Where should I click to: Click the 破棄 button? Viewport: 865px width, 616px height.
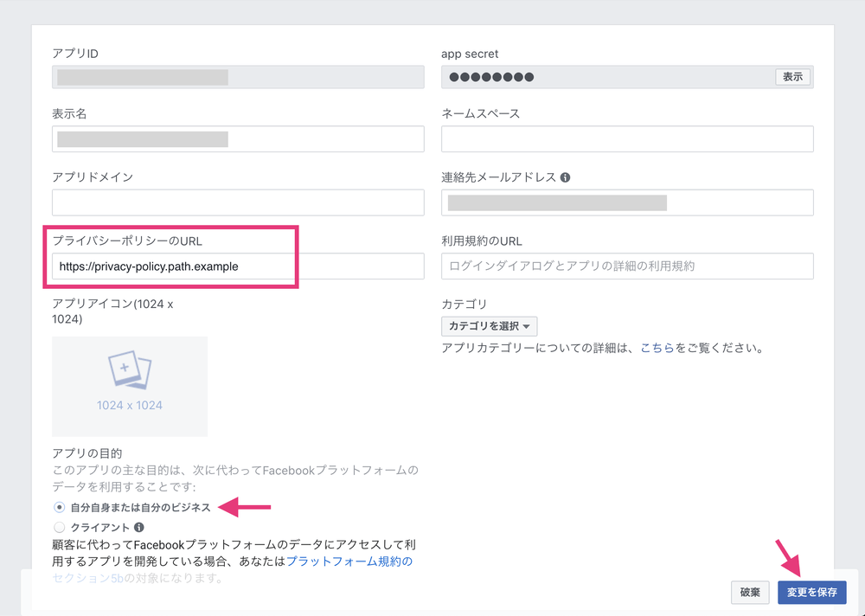pyautogui.click(x=749, y=593)
